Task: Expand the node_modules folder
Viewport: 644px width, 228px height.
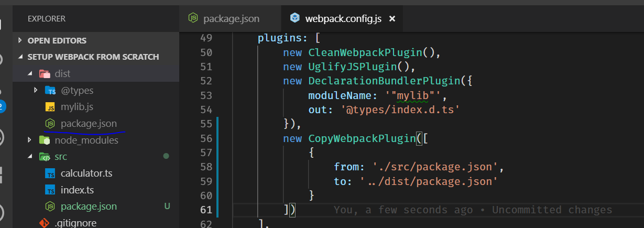Action: [30, 140]
